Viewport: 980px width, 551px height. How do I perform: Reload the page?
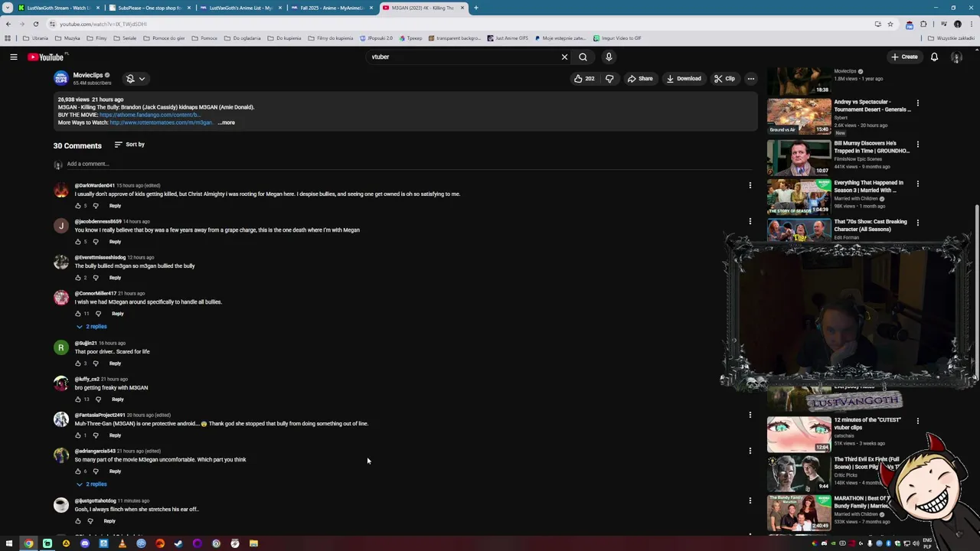(x=35, y=24)
